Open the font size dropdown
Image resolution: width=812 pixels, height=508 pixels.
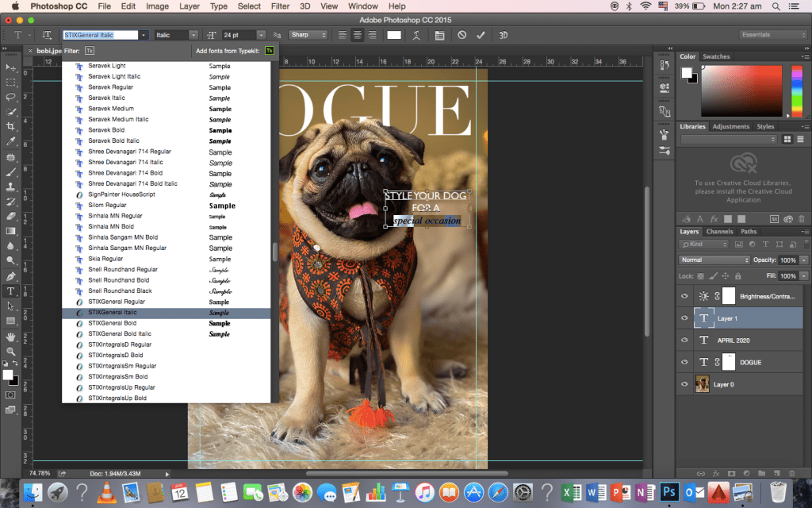(x=262, y=35)
